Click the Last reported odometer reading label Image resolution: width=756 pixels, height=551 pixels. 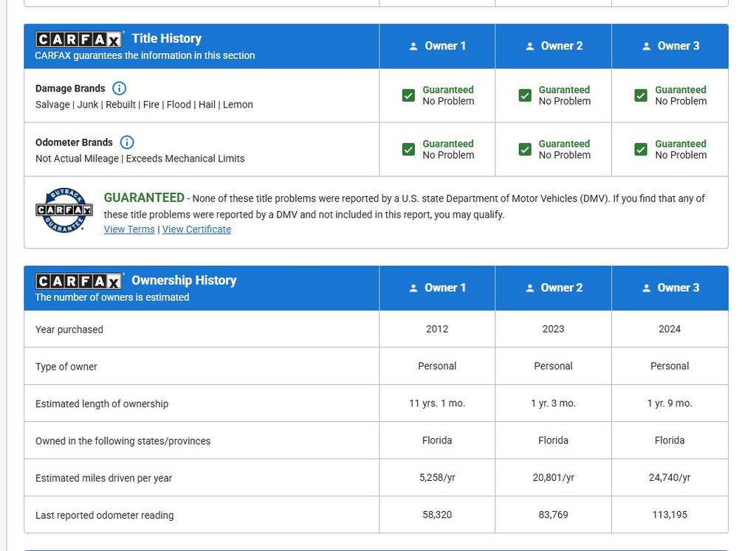(x=104, y=515)
